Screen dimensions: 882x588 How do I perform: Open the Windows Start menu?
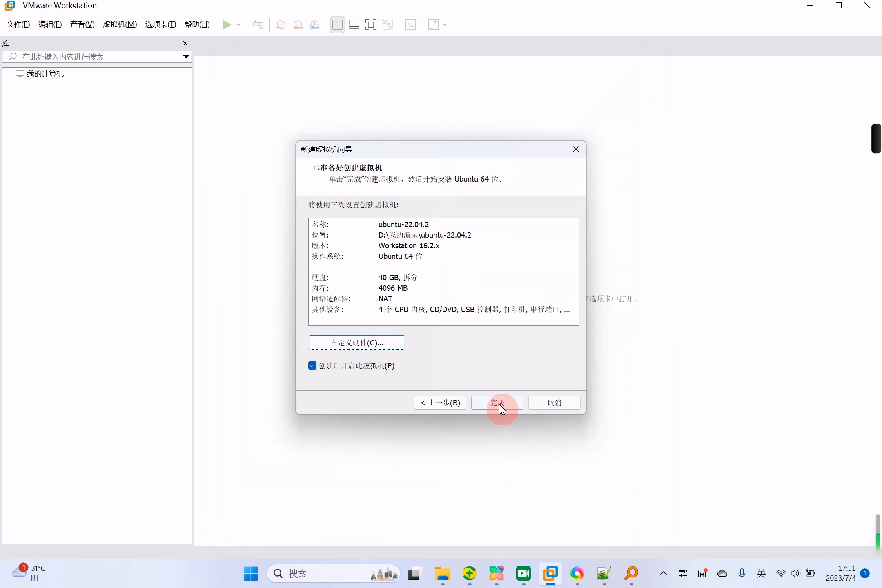pyautogui.click(x=251, y=574)
